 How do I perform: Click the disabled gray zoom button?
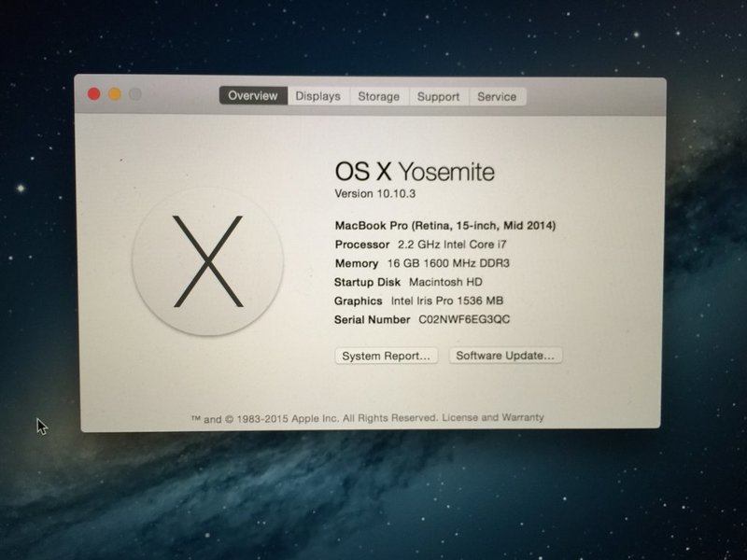135,94
